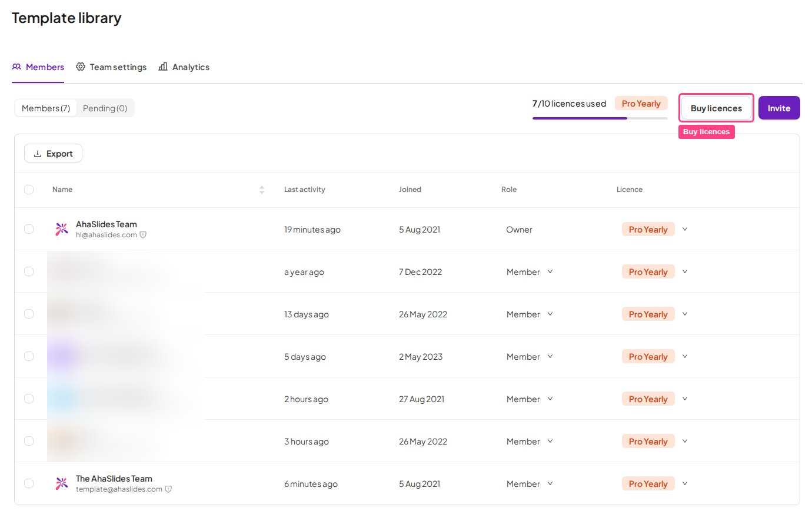Click the joined date 27 Aug 2021

[x=421, y=399]
